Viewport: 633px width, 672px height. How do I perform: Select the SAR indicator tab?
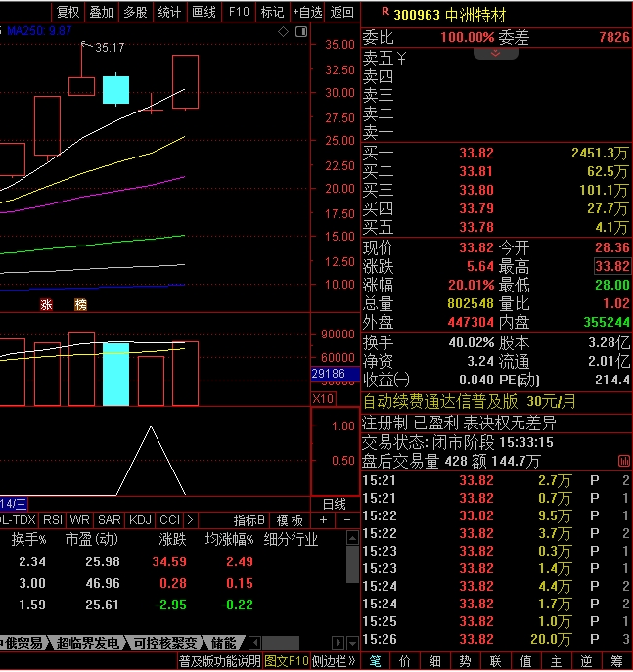(110, 520)
